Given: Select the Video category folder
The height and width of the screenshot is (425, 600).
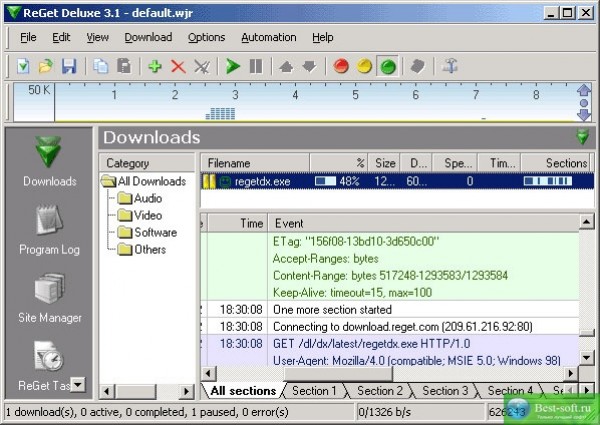Looking at the screenshot, I should (x=139, y=215).
